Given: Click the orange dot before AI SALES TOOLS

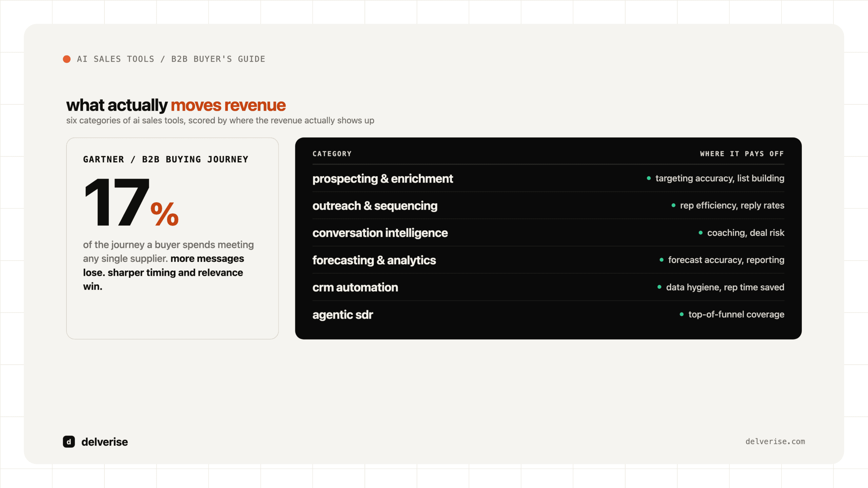Looking at the screenshot, I should click(67, 59).
